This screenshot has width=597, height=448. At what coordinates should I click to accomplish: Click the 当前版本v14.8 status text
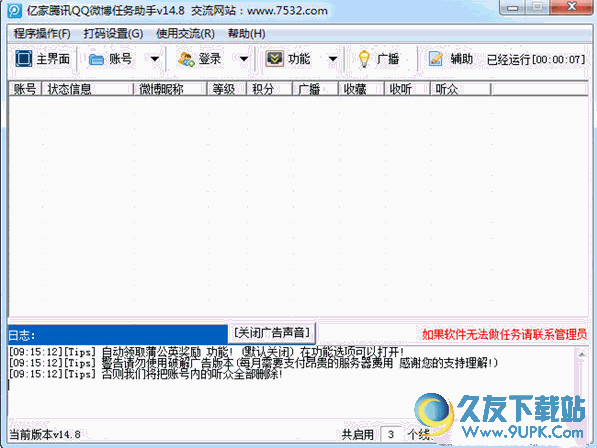coord(45,434)
